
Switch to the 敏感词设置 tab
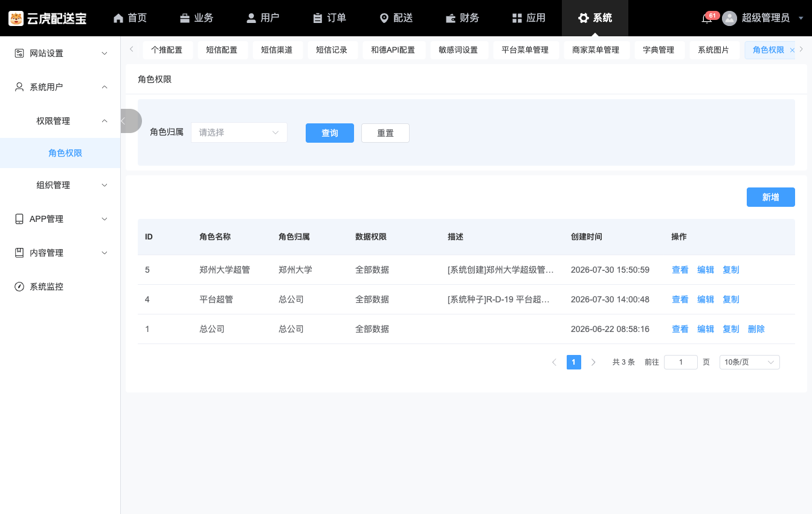(458, 50)
